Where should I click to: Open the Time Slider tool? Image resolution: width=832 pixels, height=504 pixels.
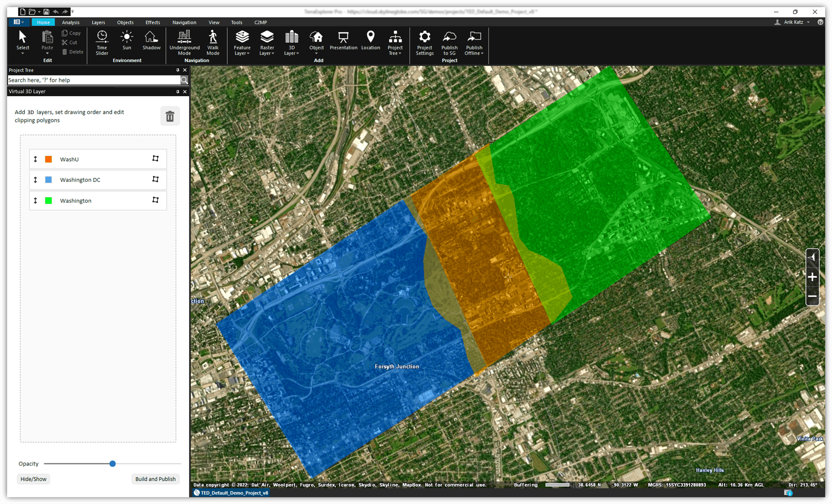[x=102, y=43]
